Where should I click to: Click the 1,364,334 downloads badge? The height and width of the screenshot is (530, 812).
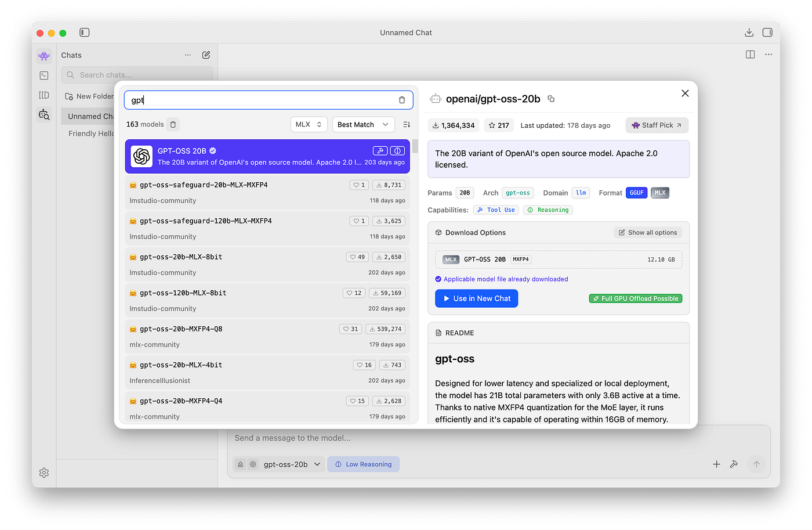(453, 125)
